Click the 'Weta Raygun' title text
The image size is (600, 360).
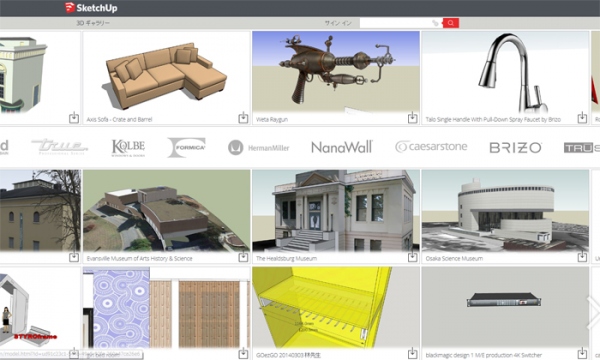pos(272,120)
